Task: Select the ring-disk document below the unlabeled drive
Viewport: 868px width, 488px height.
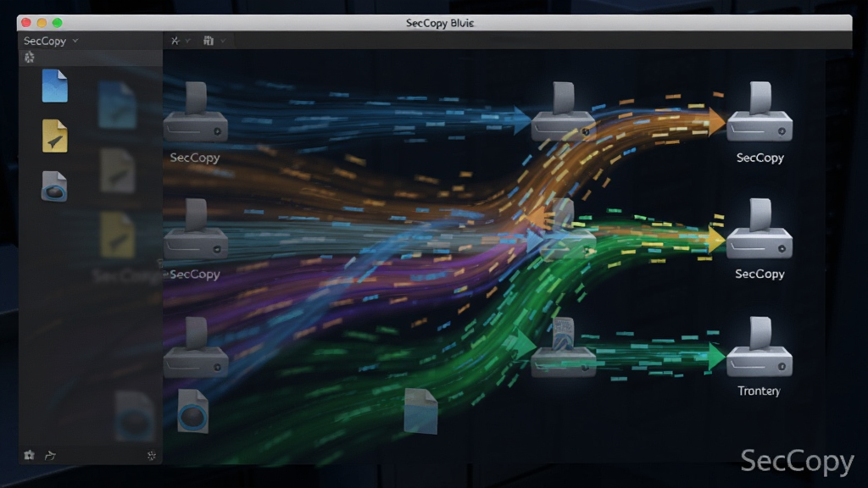Action: click(192, 411)
